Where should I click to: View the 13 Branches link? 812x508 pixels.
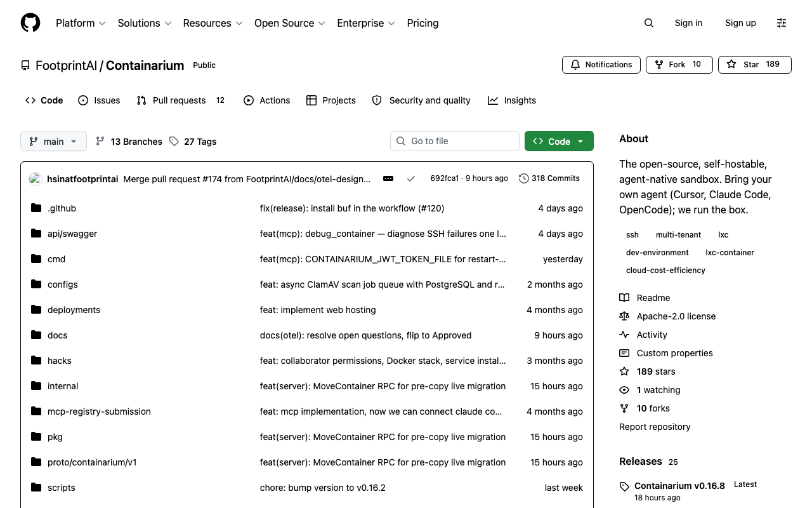click(x=129, y=141)
